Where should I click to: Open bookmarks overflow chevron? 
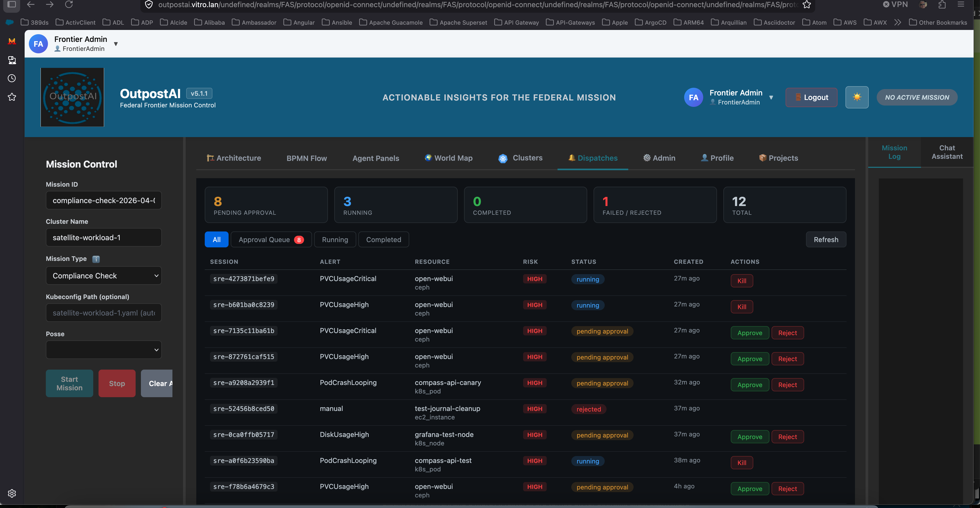coord(897,23)
